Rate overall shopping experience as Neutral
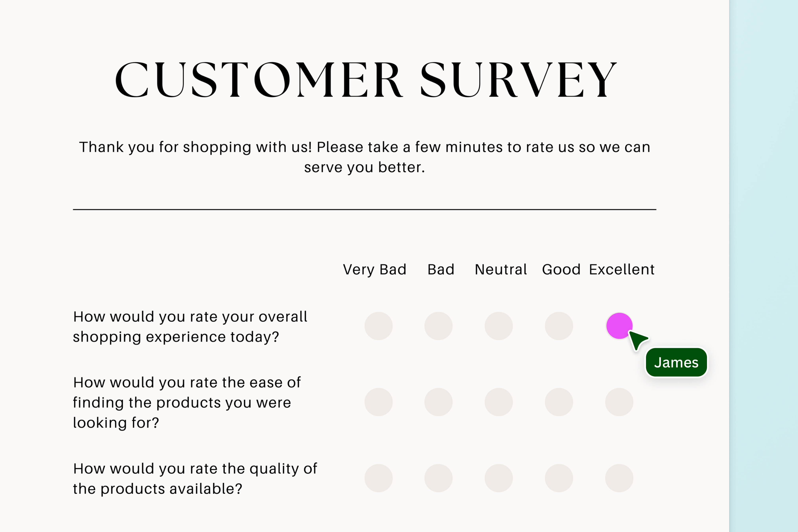 [498, 326]
